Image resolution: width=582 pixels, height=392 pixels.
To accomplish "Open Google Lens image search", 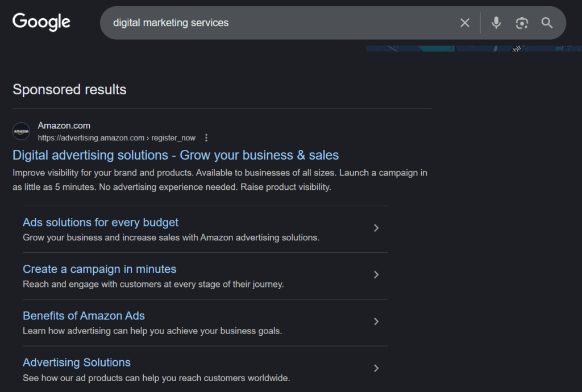I will pyautogui.click(x=522, y=23).
